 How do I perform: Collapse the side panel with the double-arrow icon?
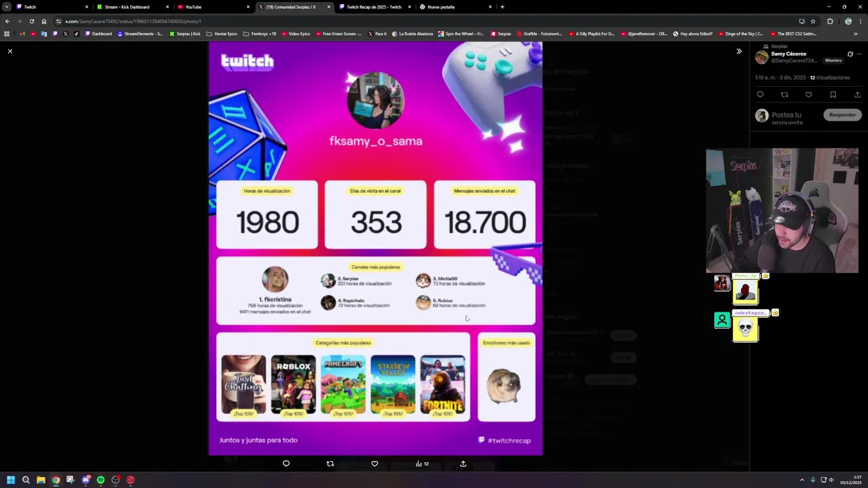click(739, 51)
